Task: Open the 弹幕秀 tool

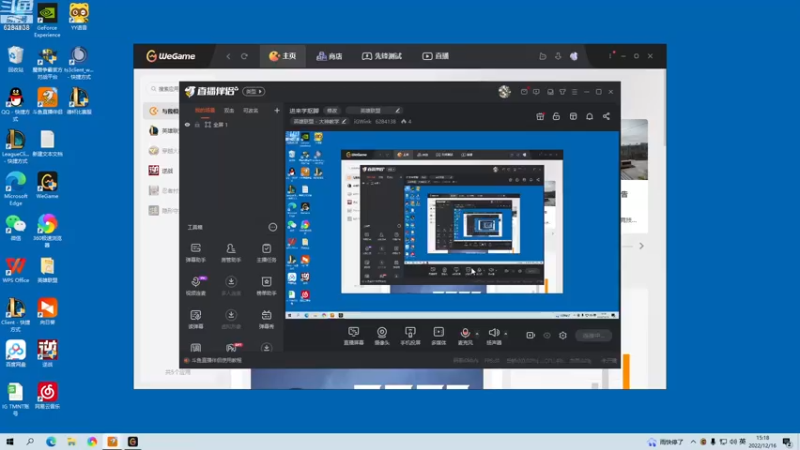Action: 266,319
